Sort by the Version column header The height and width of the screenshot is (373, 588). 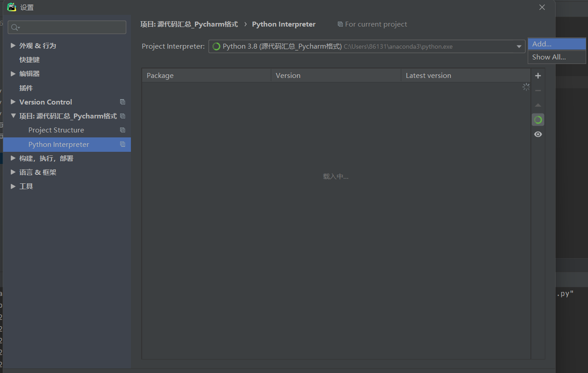point(336,75)
